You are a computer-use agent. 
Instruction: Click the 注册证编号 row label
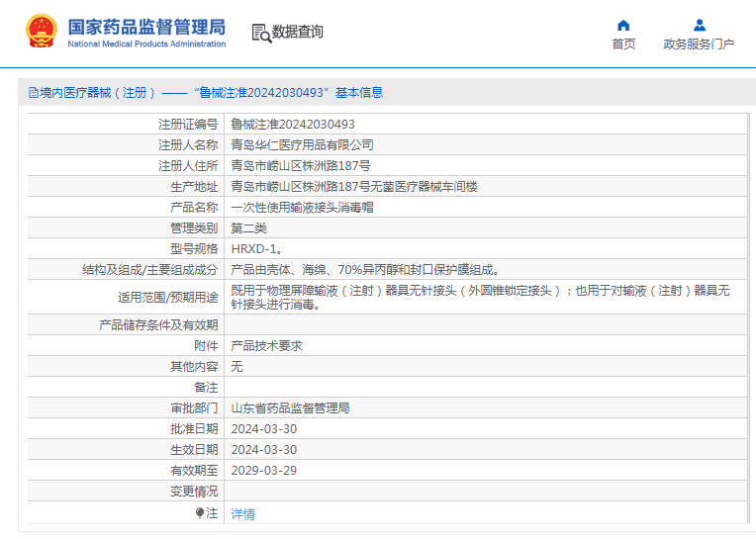[188, 125]
